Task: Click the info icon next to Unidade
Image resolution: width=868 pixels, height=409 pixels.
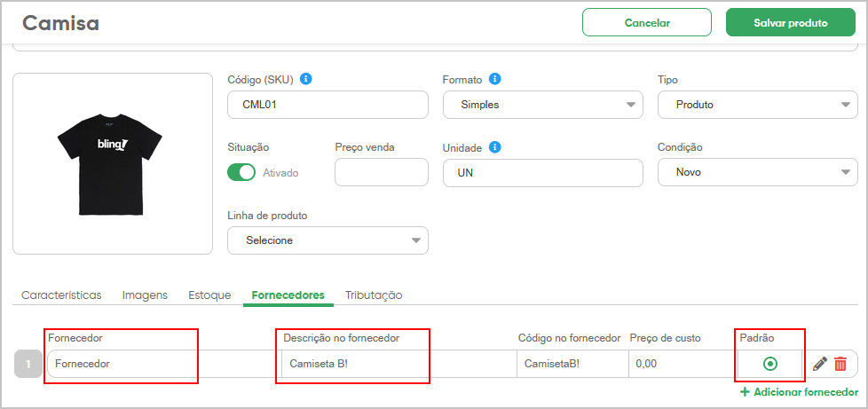Action: click(x=495, y=148)
